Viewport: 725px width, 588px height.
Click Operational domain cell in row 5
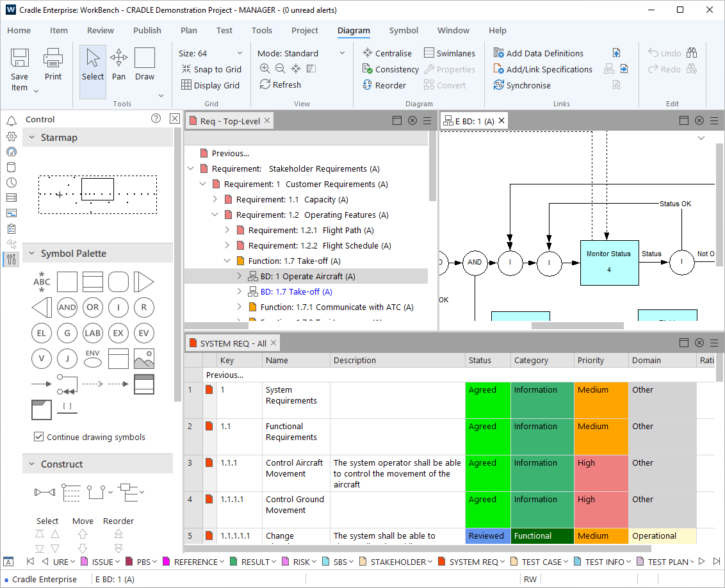(x=662, y=535)
